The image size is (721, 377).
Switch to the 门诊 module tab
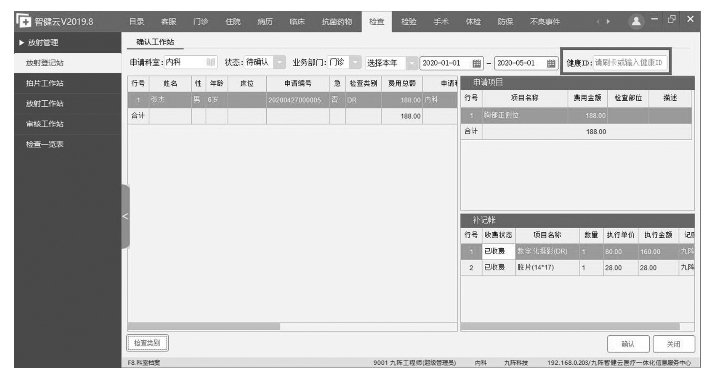point(201,22)
